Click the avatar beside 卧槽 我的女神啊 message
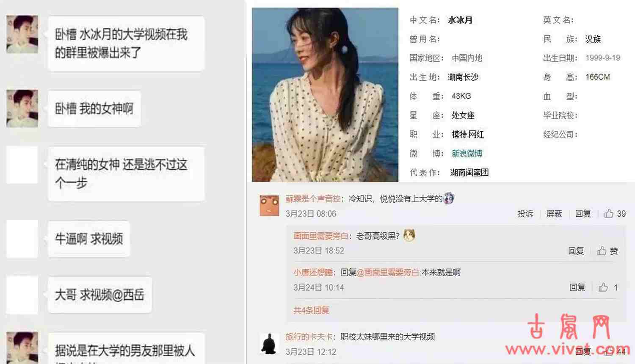 click(x=22, y=108)
